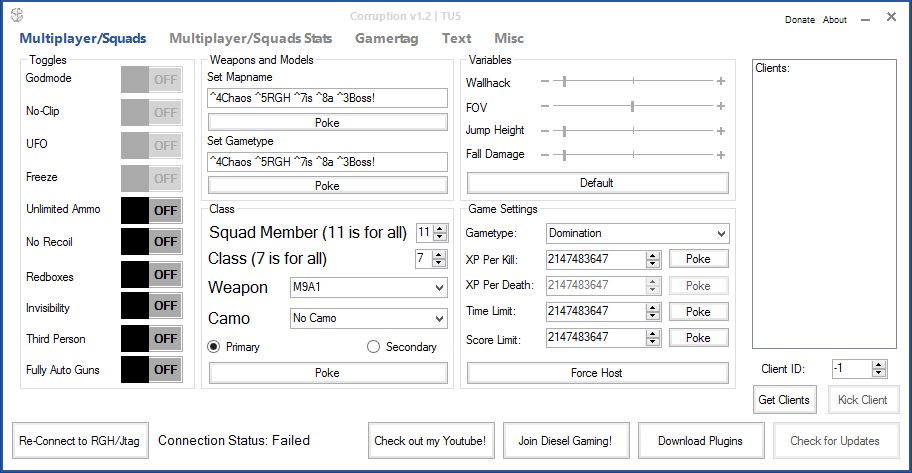Click the Re-Connect to RGH/Jtag button
This screenshot has height=473, width=912.
click(x=80, y=440)
